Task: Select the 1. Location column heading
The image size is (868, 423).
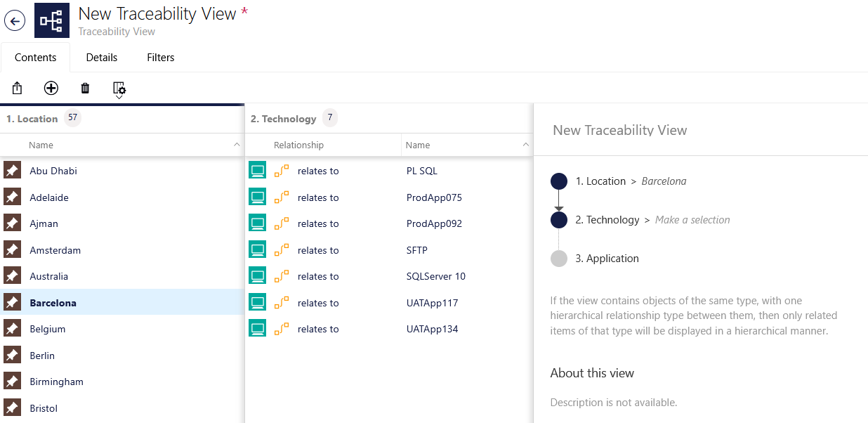Action: tap(32, 119)
